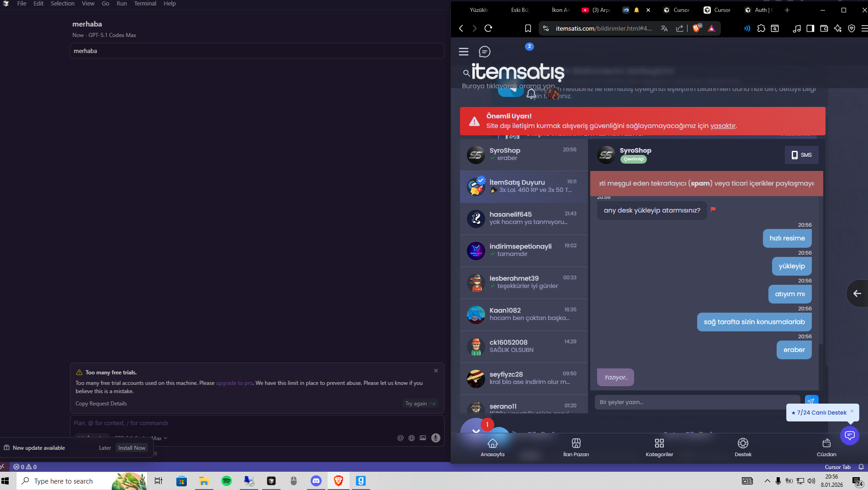
Task: Open Discord from the Windows taskbar
Action: [316, 481]
